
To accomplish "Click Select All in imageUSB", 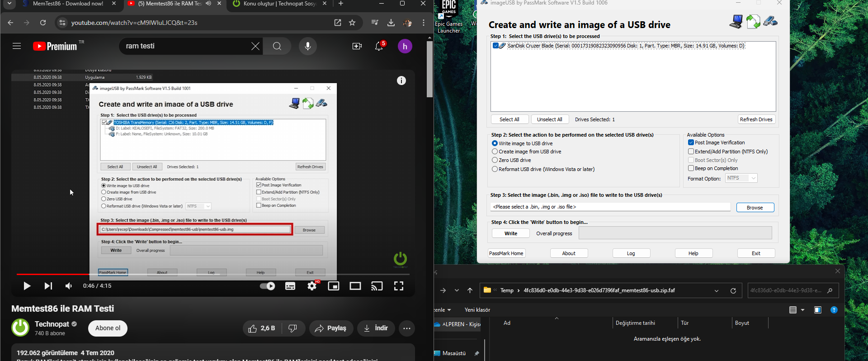I will click(509, 119).
